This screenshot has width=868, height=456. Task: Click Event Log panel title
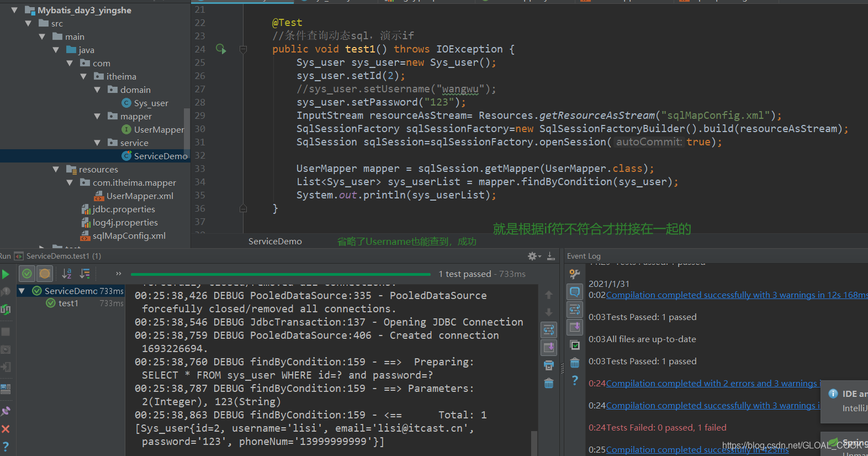584,256
